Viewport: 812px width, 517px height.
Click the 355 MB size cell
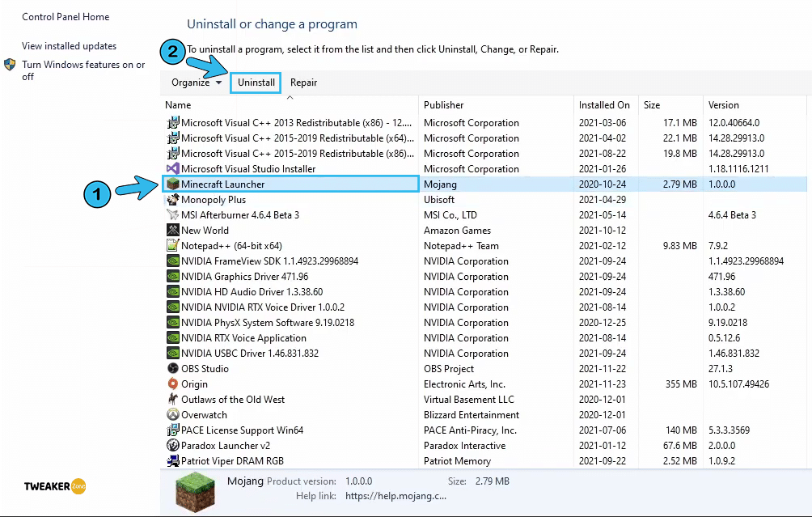pyautogui.click(x=681, y=384)
